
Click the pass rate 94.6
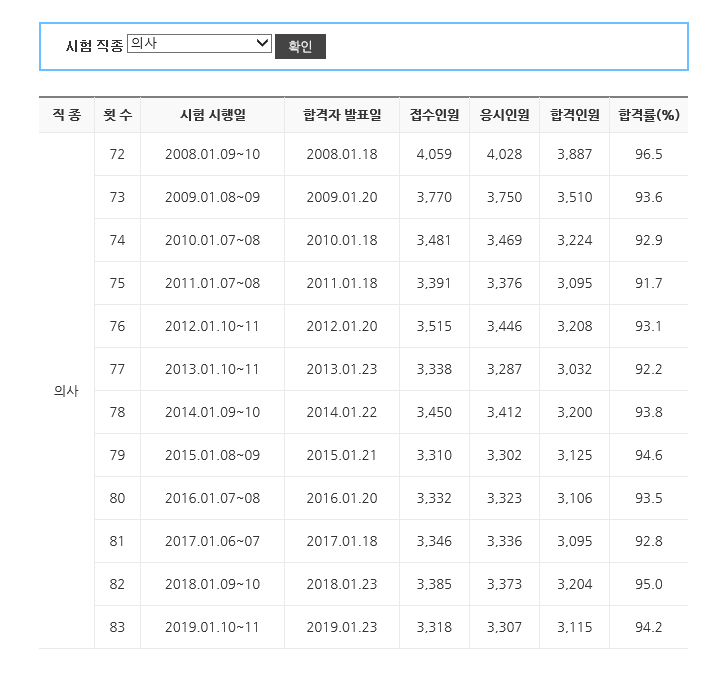coord(649,455)
